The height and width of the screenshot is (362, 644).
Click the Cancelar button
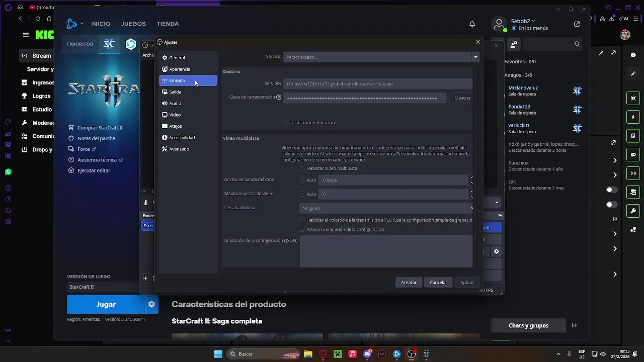(438, 283)
